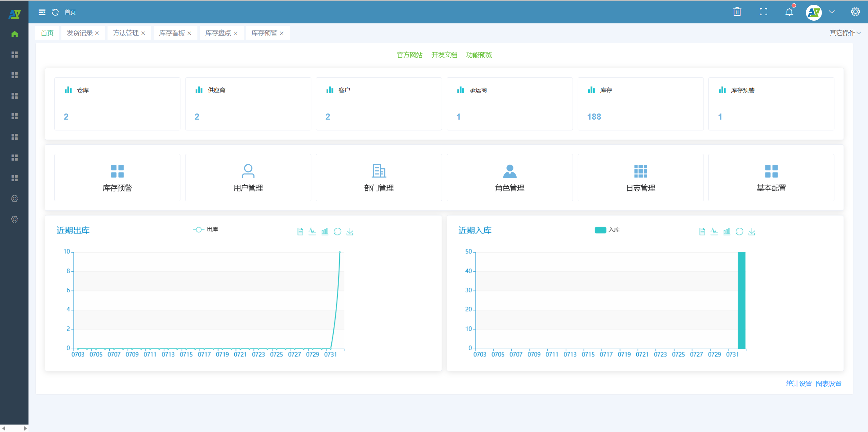The width and height of the screenshot is (868, 432).
Task: Open settings gear in top right
Action: tap(855, 12)
